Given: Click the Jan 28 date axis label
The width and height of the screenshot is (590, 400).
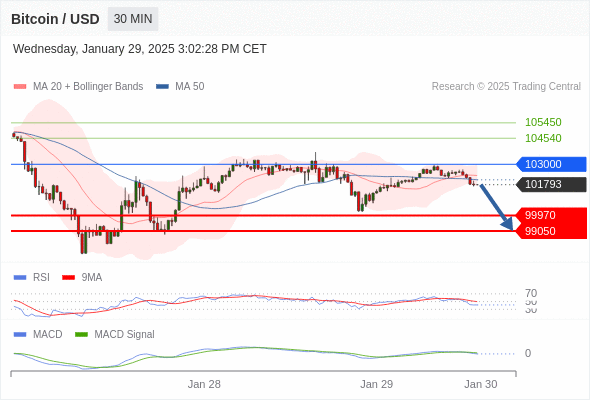Looking at the screenshot, I should coord(204,384).
